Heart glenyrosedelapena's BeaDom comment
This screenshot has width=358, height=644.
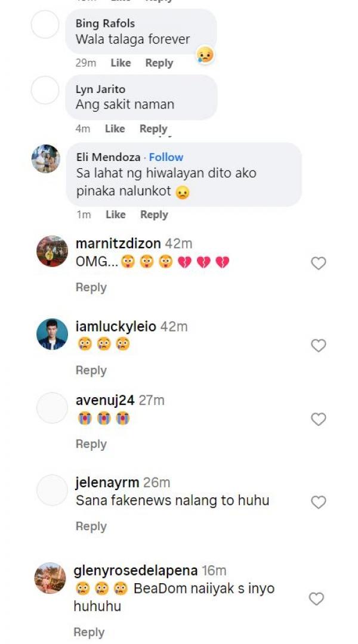316,599
